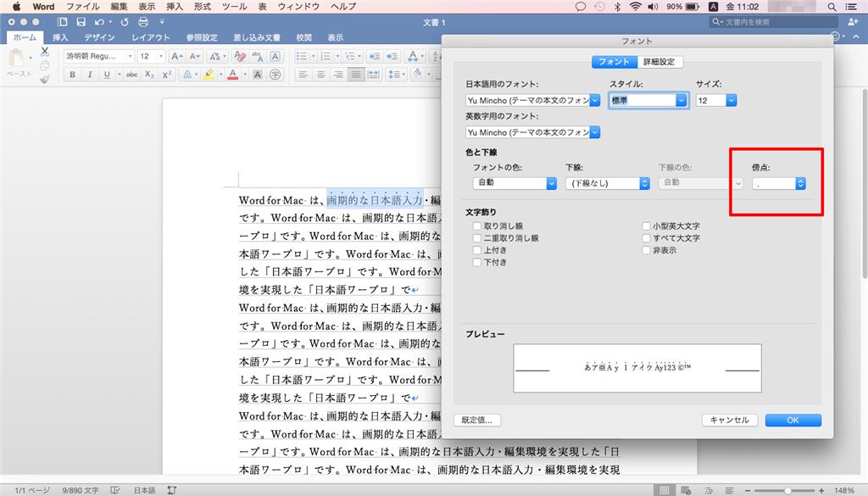Increase font size with A▲ button
The width and height of the screenshot is (868, 496).
[176, 56]
